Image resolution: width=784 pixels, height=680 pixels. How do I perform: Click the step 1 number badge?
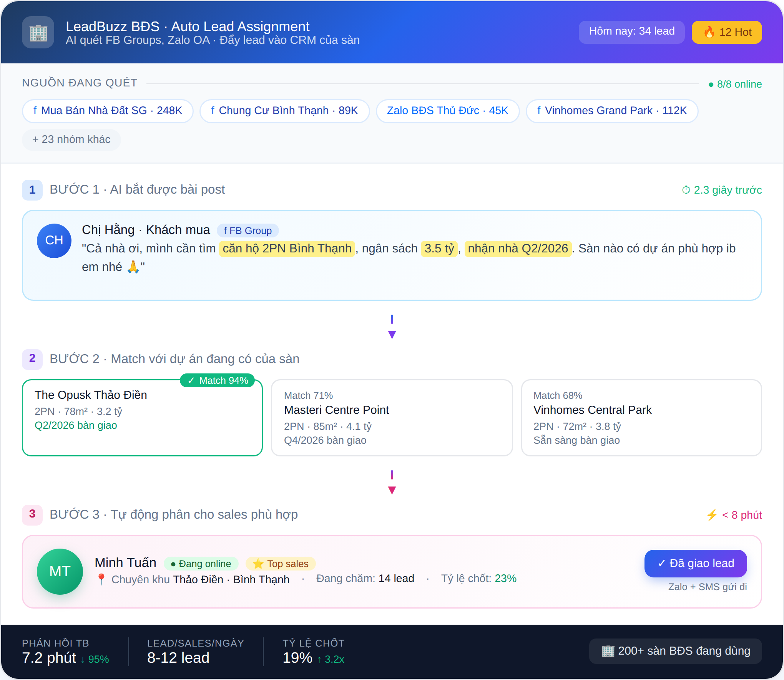32,190
